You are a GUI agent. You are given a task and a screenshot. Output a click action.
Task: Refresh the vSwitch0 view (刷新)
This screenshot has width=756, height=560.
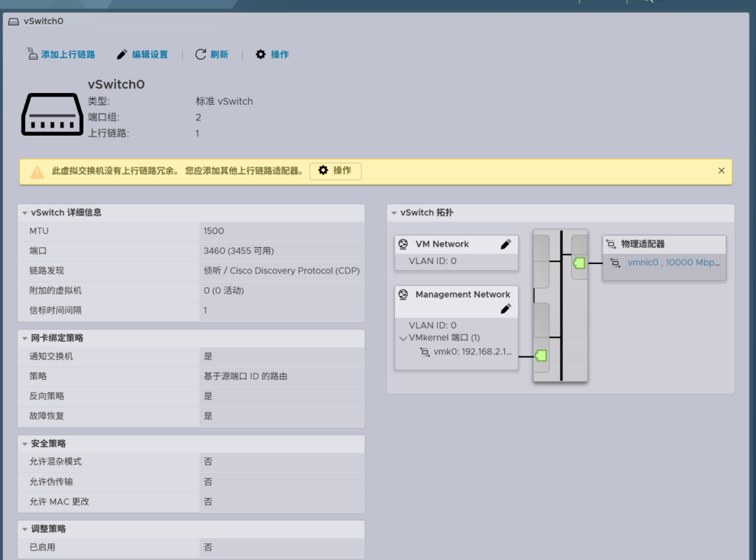coord(201,55)
